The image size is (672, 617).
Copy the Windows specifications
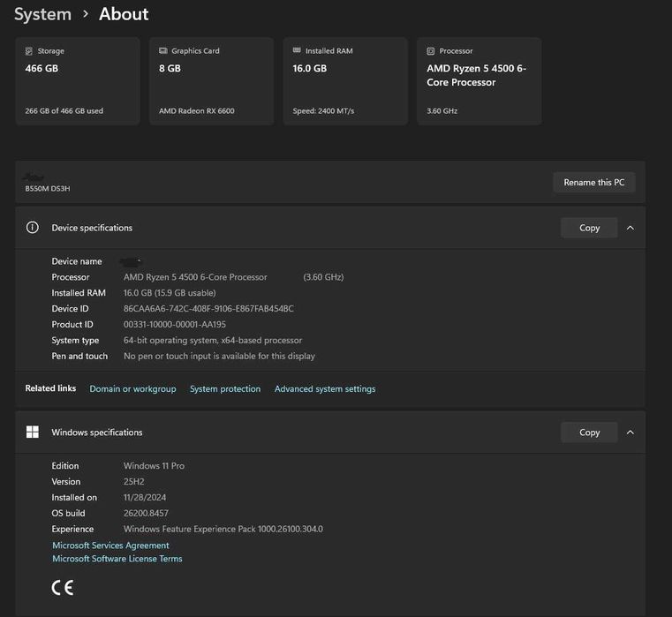tap(589, 433)
